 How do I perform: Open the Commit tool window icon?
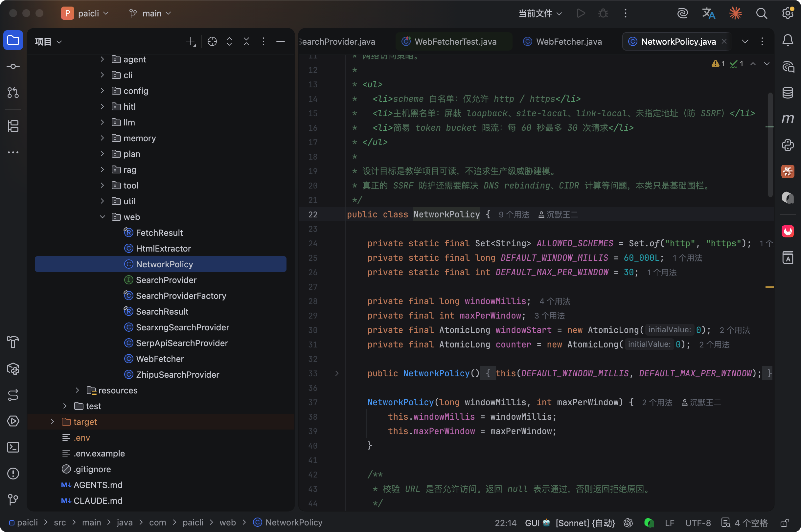[x=13, y=66]
